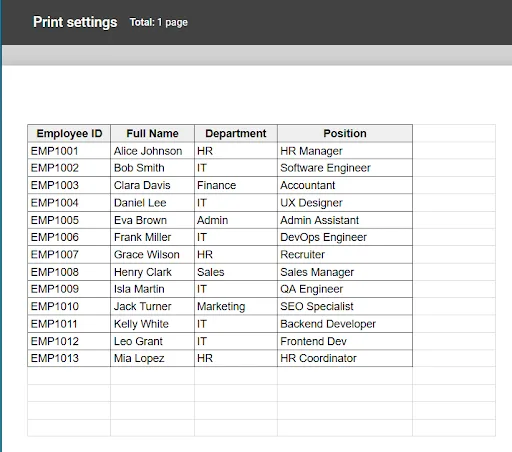Click the Total: 1 page label

coord(159,22)
